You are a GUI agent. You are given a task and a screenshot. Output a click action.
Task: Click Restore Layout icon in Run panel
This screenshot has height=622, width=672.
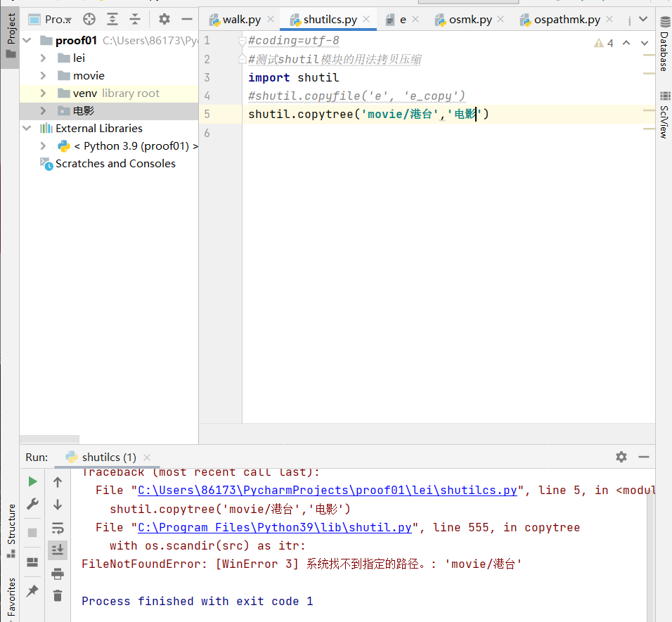tap(32, 562)
